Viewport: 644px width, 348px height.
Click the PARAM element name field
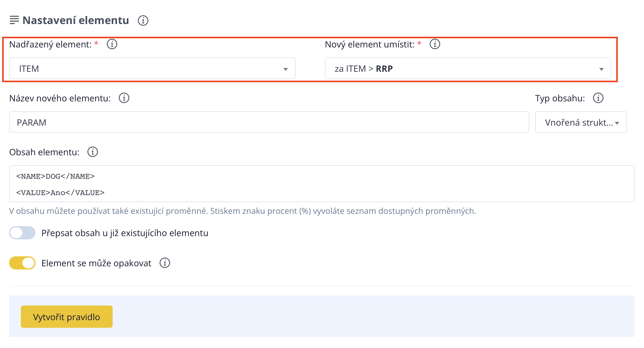[269, 122]
